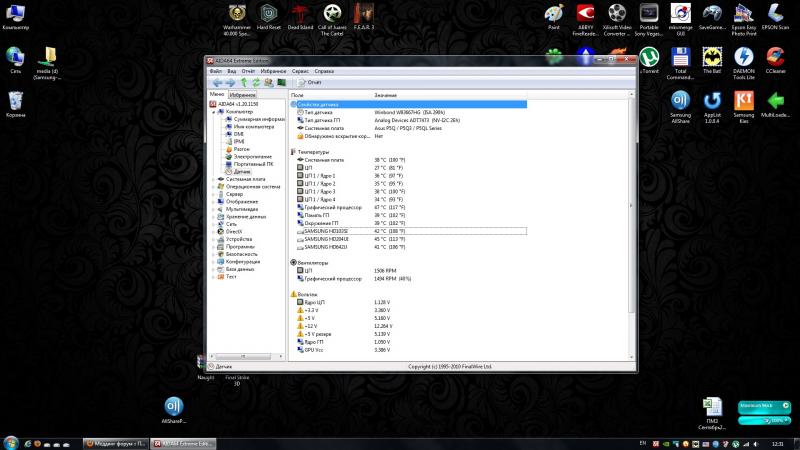Viewport: 800px width, 450px height.
Task: Go back with the AIDA64 toolbar left arrow
Action: (x=217, y=82)
